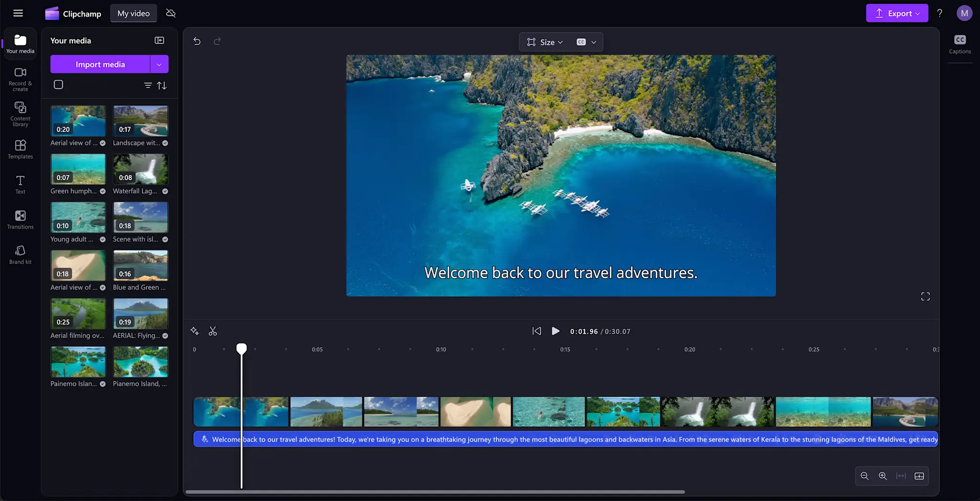This screenshot has height=501, width=980.
Task: Rename the My video title
Action: pos(134,13)
